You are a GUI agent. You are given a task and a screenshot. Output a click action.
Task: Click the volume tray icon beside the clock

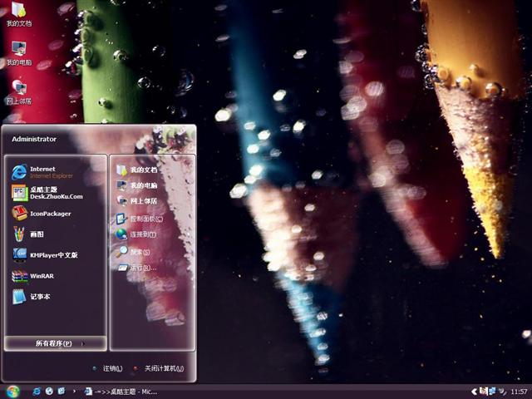(502, 392)
